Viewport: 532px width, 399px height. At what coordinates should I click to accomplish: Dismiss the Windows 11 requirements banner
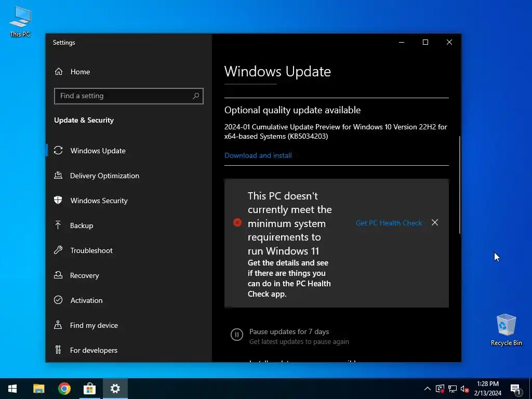pos(435,222)
